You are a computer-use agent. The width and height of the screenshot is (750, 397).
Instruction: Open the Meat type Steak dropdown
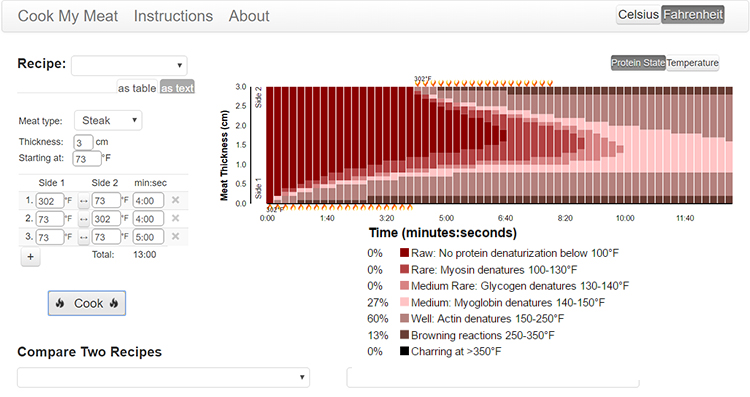[x=108, y=121]
